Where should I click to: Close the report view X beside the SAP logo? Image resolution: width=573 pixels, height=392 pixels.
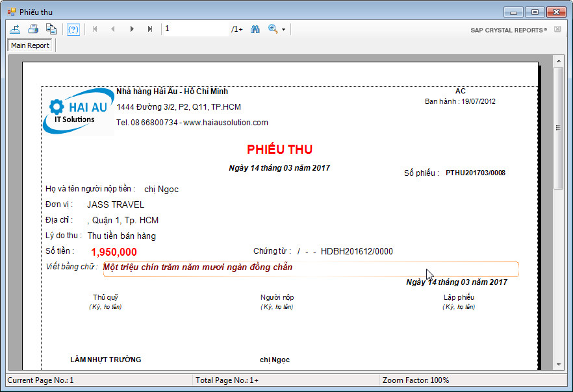click(x=557, y=29)
